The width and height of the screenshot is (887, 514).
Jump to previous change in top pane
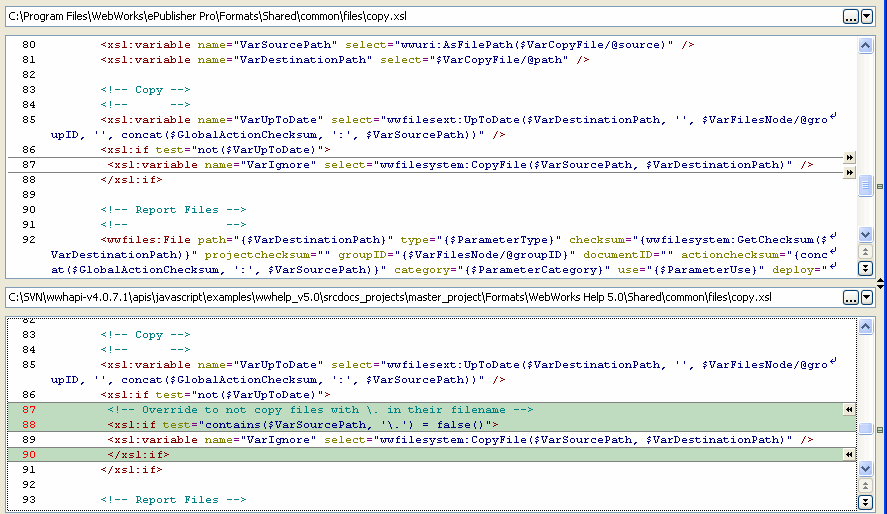pos(866,252)
